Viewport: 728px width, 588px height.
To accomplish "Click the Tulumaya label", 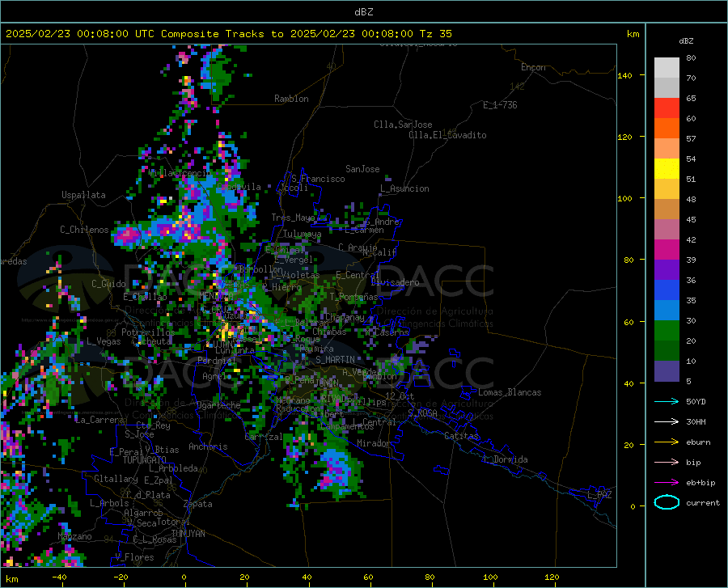I will pyautogui.click(x=303, y=234).
